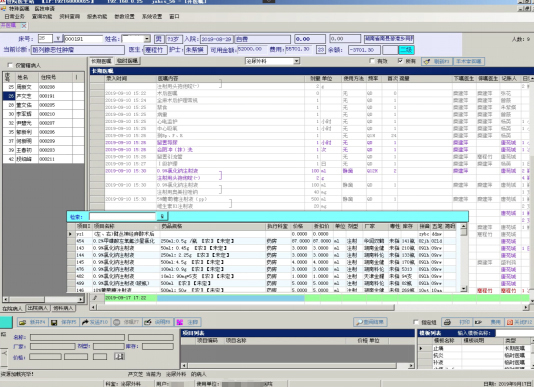Viewport: 534px width, 387px height.
Task: Toggle the 有效 checkbox
Action: click(372, 61)
